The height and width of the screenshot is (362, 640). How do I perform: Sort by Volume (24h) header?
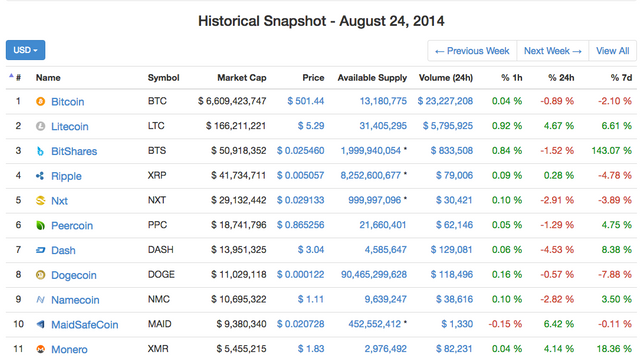click(x=446, y=78)
